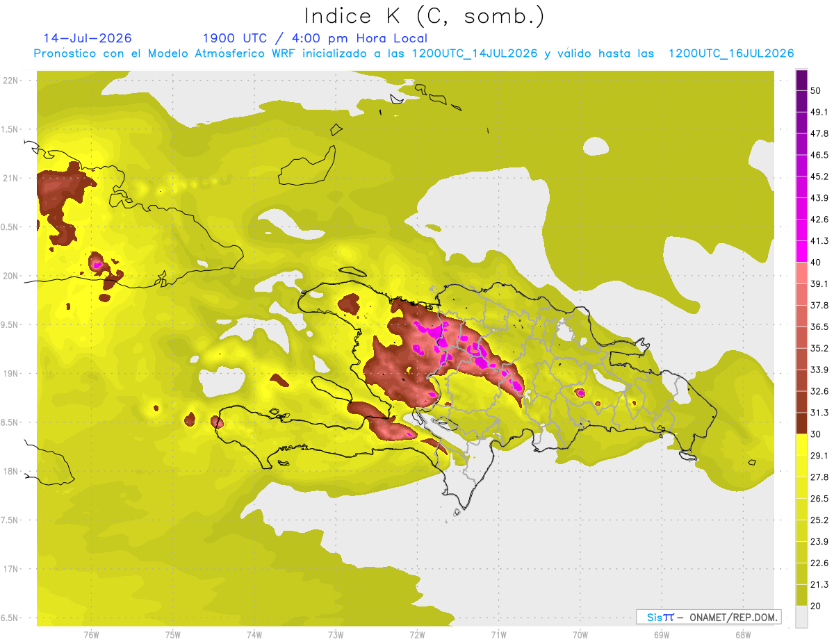Click "1900 UTC / 4:00 pm Hora Local" time label
This screenshot has height=644, width=834.
click(315, 38)
